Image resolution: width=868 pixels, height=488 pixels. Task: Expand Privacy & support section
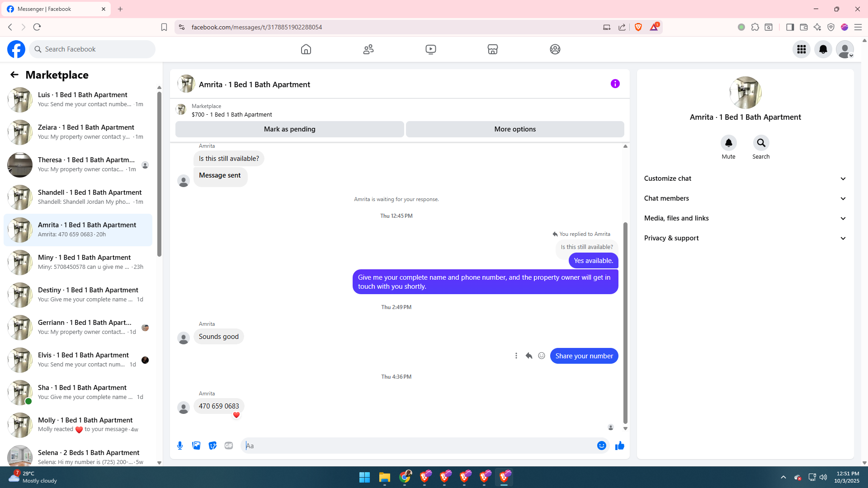click(x=745, y=238)
